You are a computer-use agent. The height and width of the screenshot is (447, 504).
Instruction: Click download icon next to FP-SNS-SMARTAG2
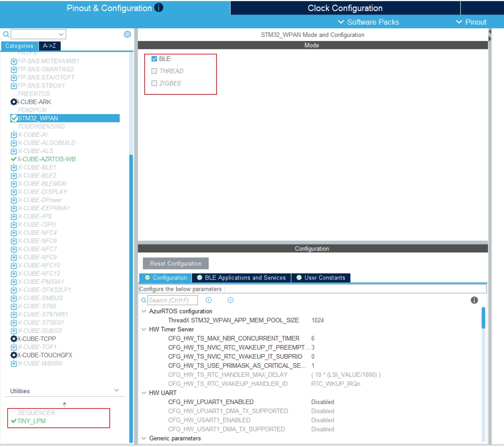(x=14, y=69)
